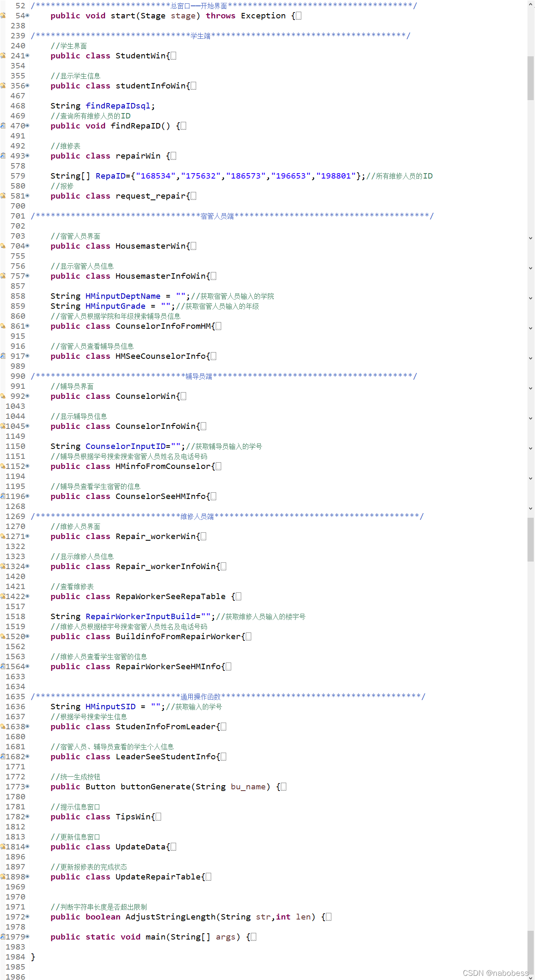The width and height of the screenshot is (535, 980).
Task: Click the warning marker beside line 581
Action: point(3,196)
